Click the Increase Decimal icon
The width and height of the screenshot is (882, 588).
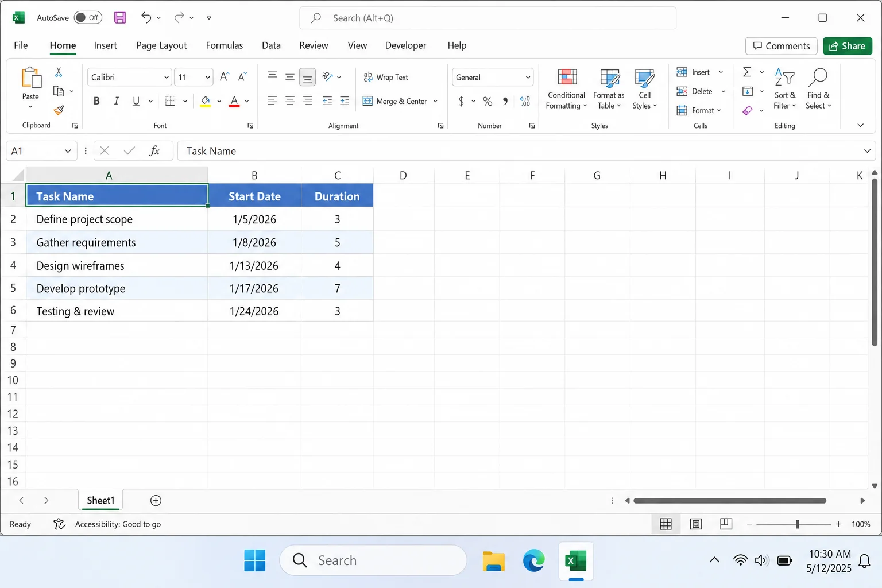pos(525,101)
